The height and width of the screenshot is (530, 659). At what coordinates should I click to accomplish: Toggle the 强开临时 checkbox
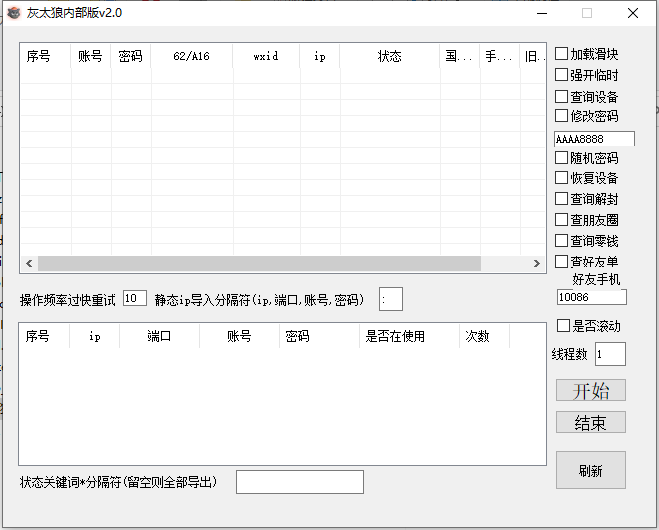(x=562, y=74)
